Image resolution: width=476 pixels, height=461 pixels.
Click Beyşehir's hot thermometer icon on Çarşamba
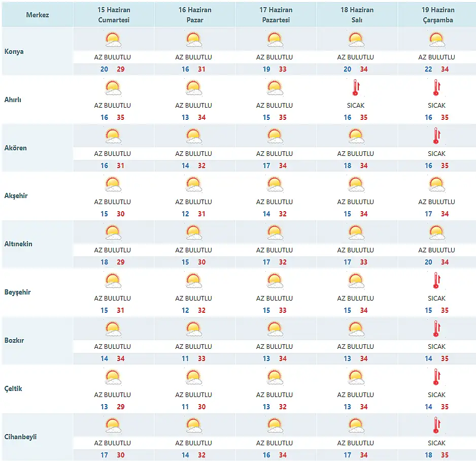pyautogui.click(x=436, y=281)
